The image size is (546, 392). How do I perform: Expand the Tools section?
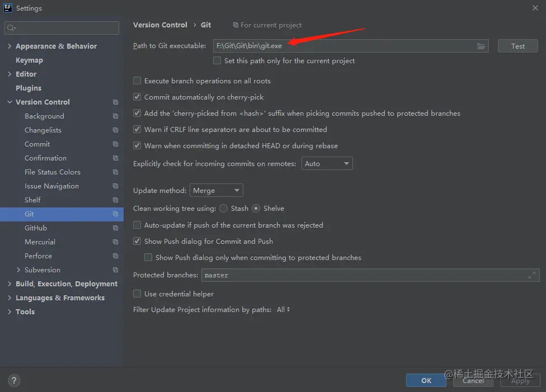[10, 311]
